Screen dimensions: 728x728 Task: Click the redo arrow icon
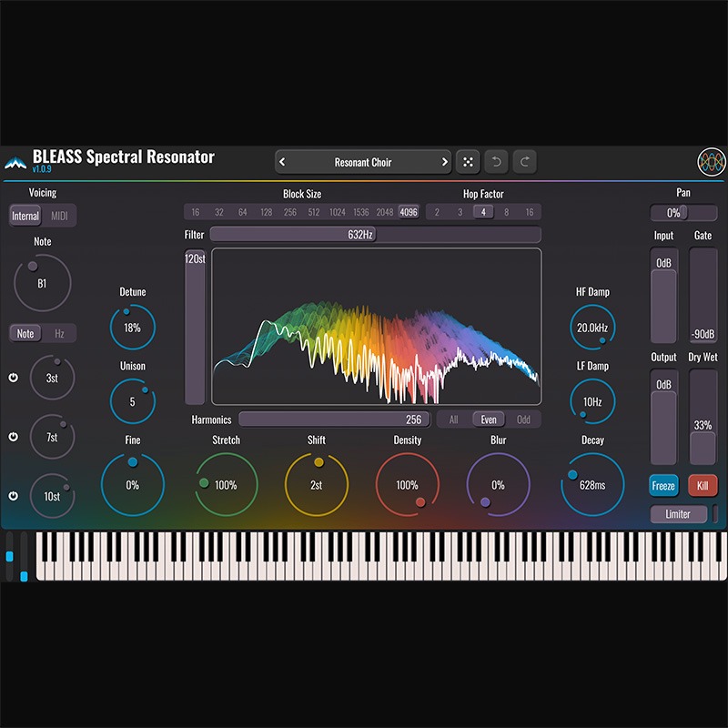coord(525,162)
